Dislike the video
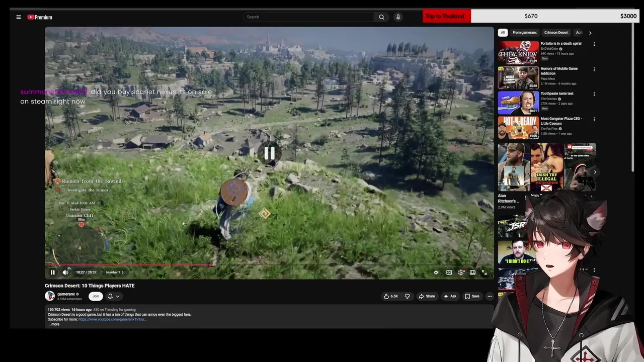 click(x=408, y=296)
